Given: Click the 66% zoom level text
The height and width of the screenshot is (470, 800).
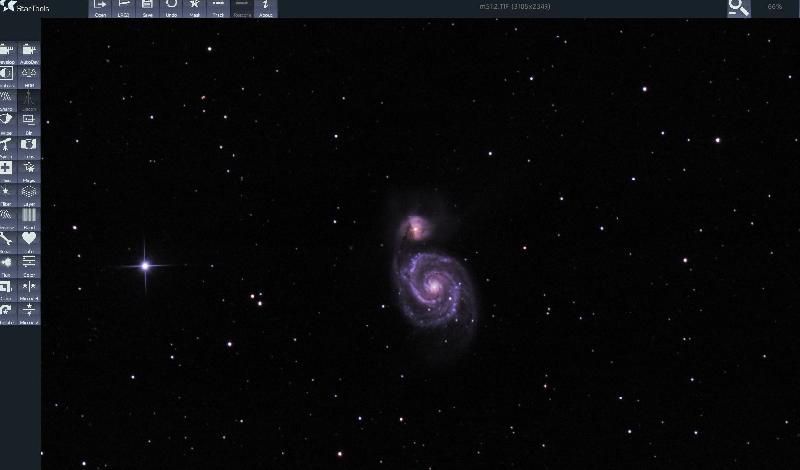Looking at the screenshot, I should (x=774, y=7).
